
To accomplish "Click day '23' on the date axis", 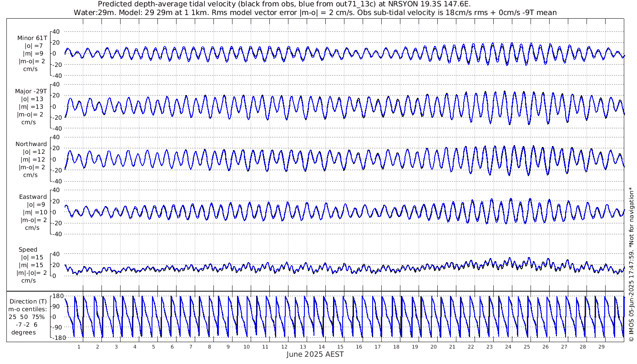I will click(489, 347).
